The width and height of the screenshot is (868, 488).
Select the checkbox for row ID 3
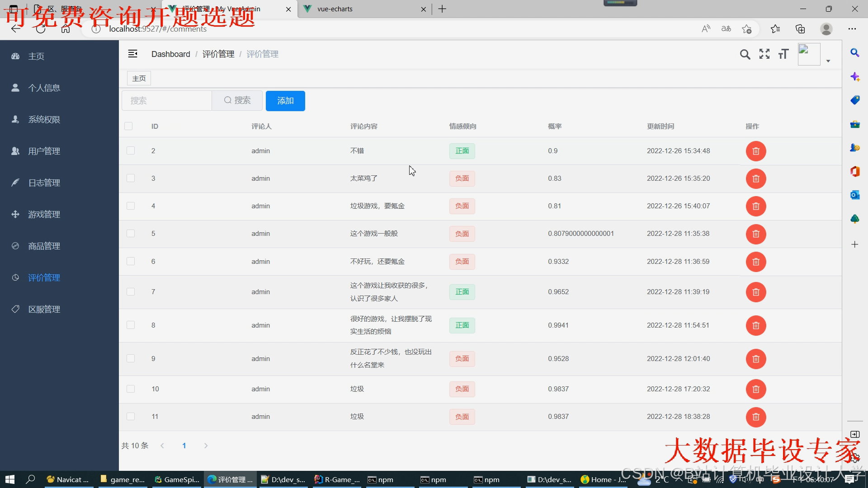point(131,178)
